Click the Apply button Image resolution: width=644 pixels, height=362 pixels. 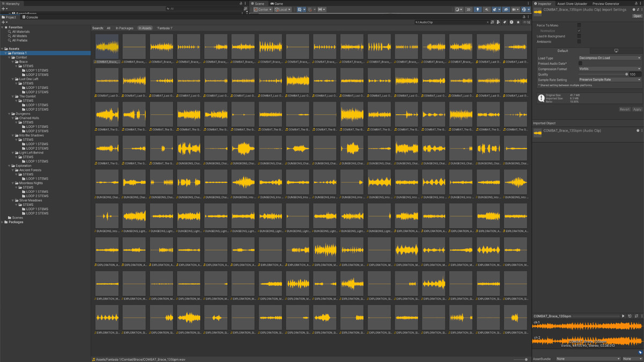click(x=637, y=109)
